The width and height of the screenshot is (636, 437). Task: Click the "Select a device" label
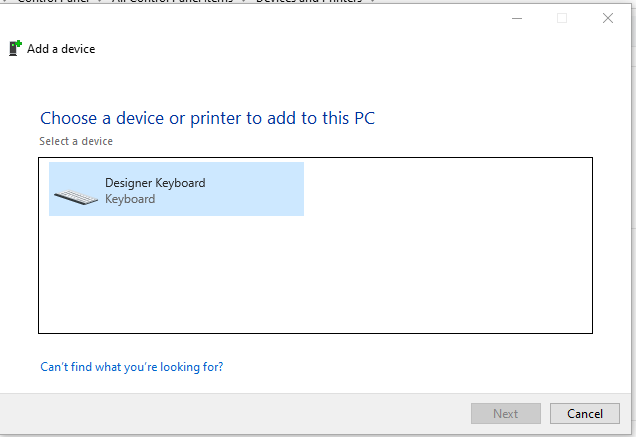[76, 141]
